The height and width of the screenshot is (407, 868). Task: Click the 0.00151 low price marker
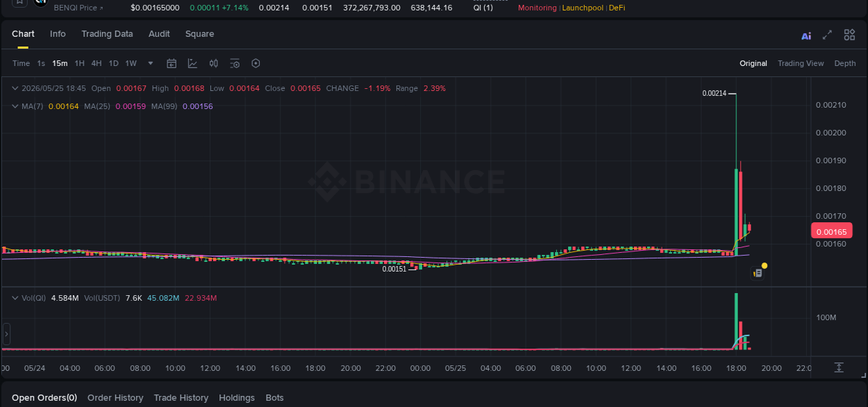click(394, 269)
